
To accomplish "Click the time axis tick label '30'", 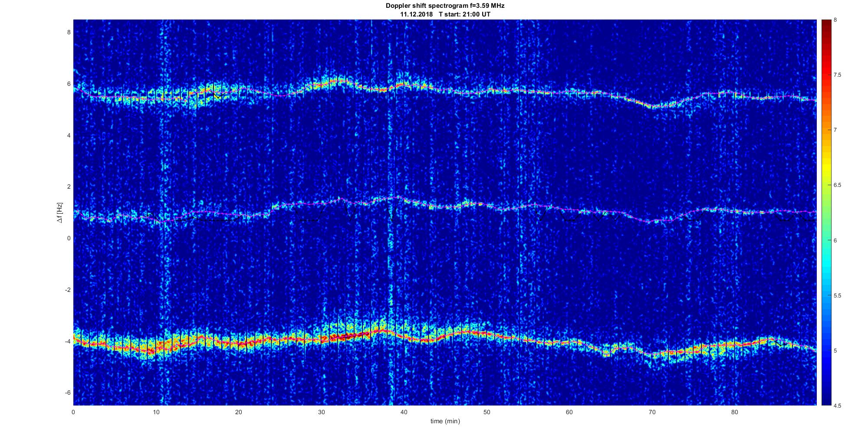I will (x=321, y=412).
